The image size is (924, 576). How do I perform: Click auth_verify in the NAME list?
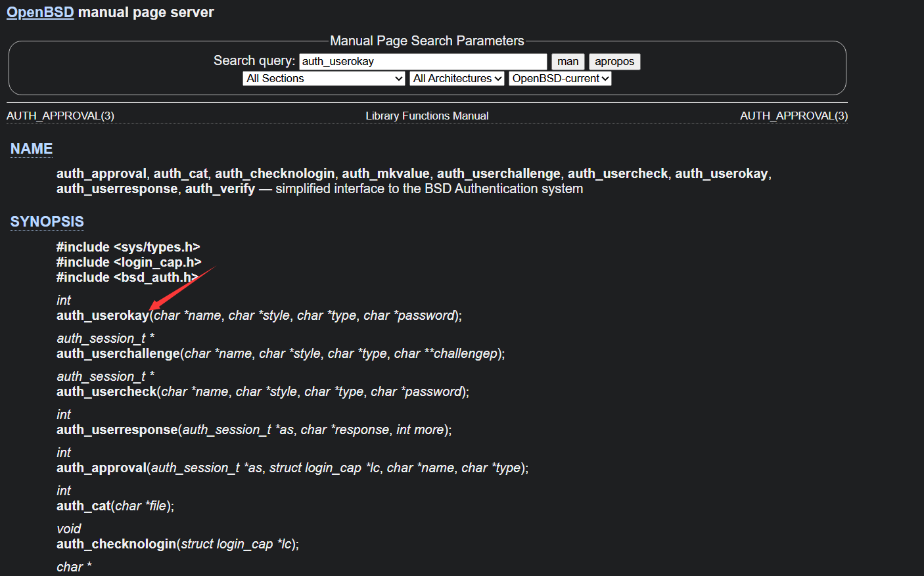tap(220, 189)
